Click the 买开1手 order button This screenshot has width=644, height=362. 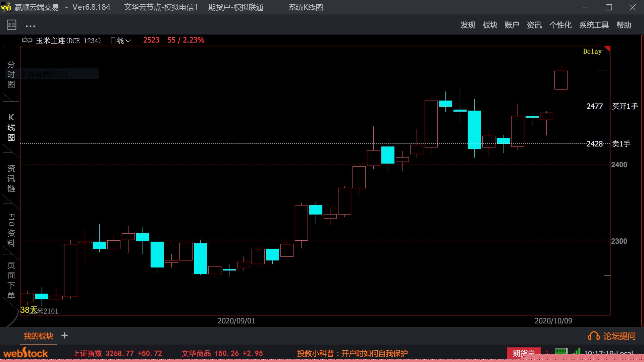tap(625, 106)
